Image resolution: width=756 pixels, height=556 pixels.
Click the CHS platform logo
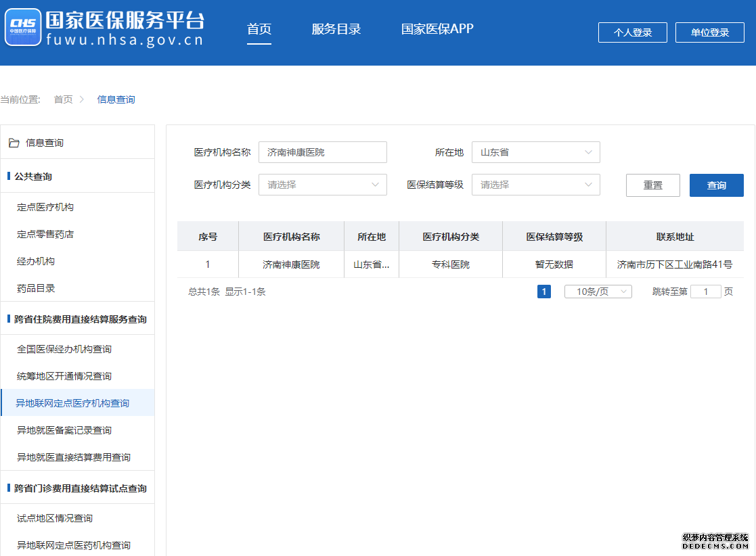point(23,28)
